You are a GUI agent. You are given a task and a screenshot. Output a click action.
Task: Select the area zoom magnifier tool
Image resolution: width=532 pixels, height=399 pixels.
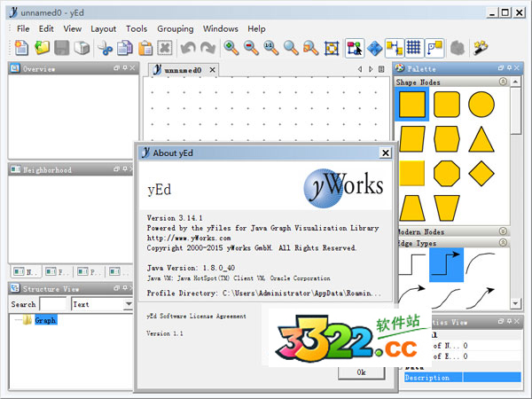point(291,48)
